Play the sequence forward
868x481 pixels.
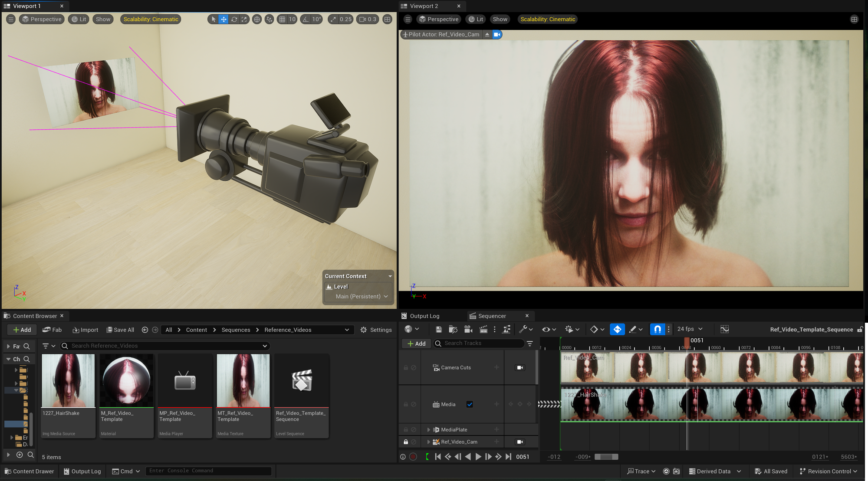[x=478, y=456]
